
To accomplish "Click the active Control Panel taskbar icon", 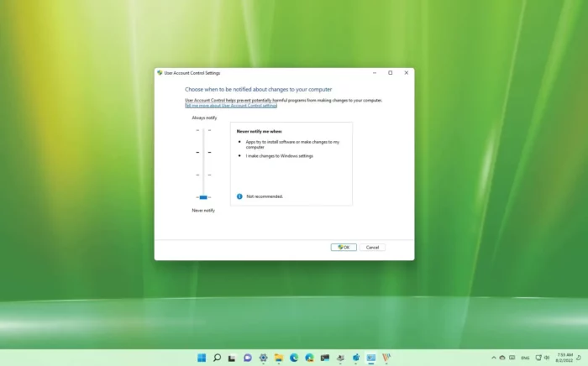I will point(371,358).
